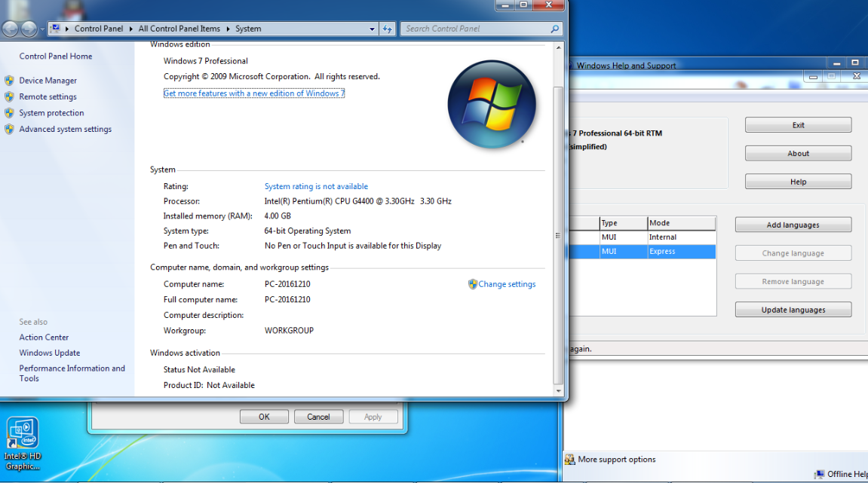The width and height of the screenshot is (868, 483).
Task: Click Type column header
Action: (624, 223)
